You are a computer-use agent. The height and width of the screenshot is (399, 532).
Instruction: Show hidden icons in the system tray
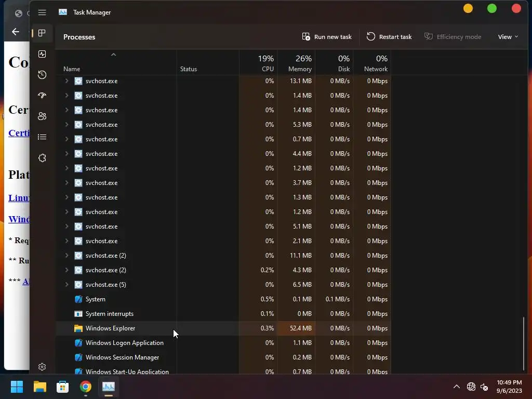[457, 387]
